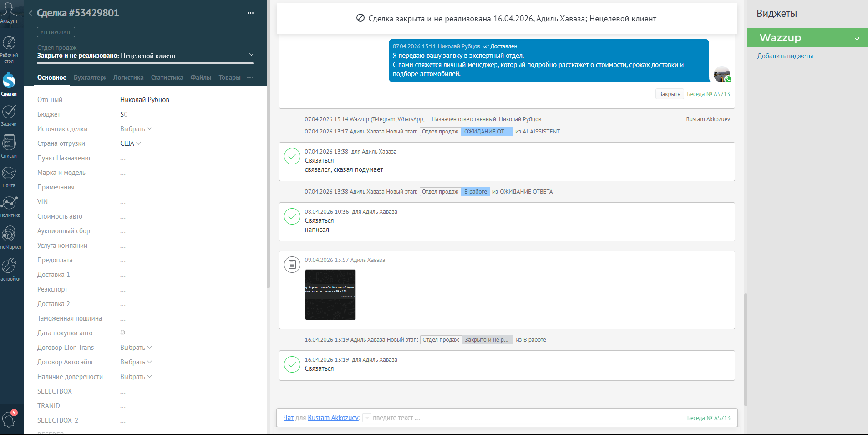Click feed vertical scrollbar
Viewport: 868px width, 435px height.
tap(746, 349)
